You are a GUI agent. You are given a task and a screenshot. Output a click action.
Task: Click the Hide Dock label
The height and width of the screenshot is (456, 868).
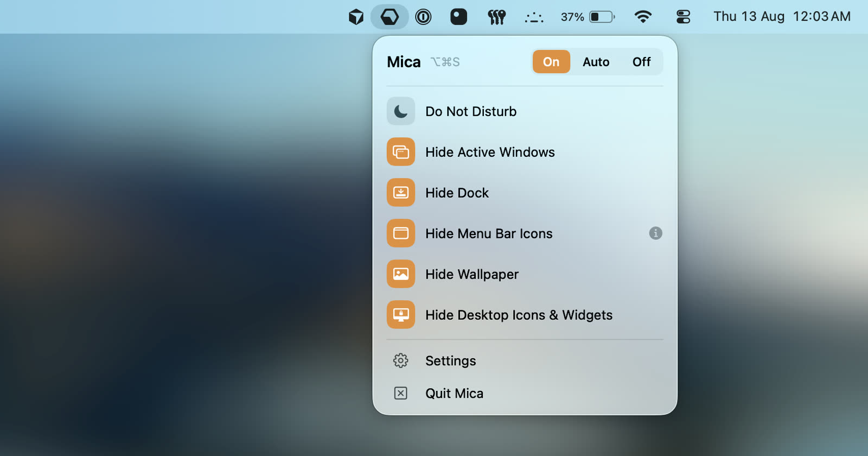[457, 193]
